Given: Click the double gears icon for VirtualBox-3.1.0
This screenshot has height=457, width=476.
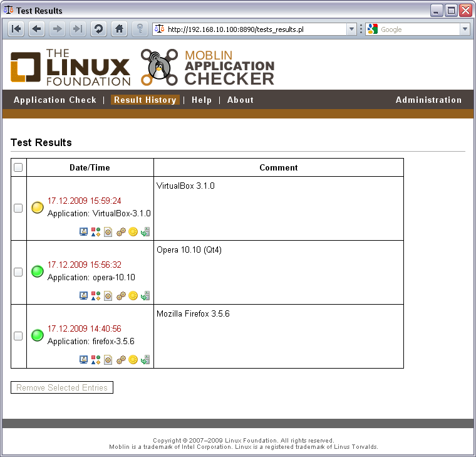Looking at the screenshot, I should click(121, 232).
